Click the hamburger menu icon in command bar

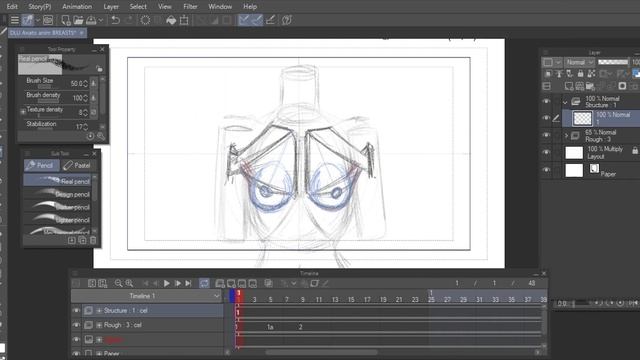[x=15, y=20]
